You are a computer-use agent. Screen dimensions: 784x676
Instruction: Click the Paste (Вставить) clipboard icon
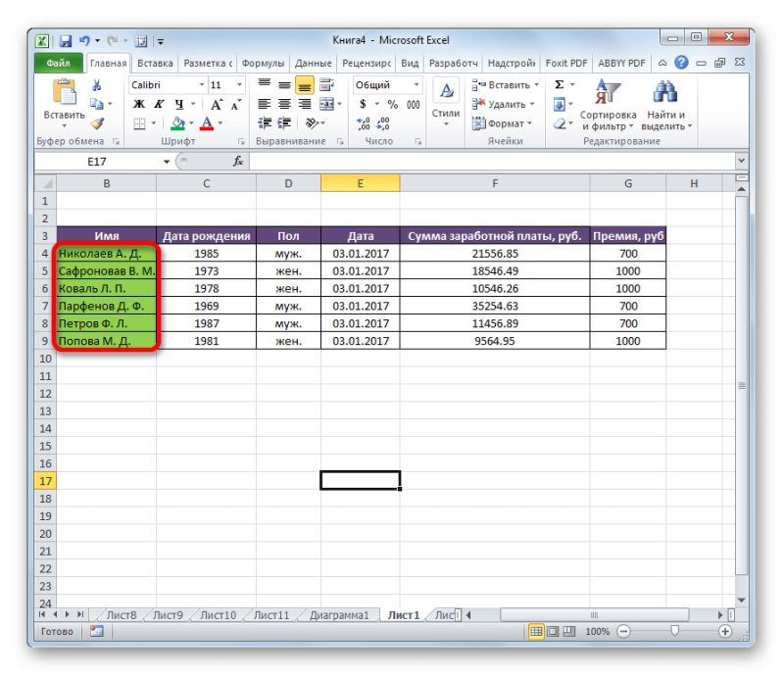[65, 93]
